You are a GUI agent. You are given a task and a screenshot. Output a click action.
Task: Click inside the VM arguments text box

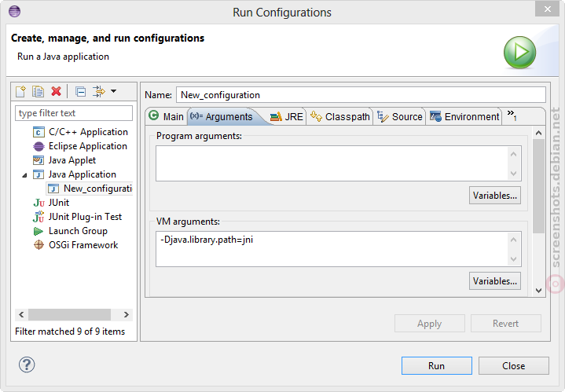(332, 249)
